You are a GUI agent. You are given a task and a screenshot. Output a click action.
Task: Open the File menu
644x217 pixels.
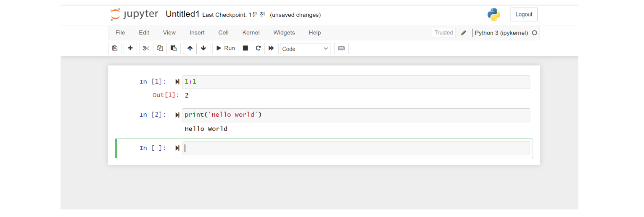click(120, 33)
